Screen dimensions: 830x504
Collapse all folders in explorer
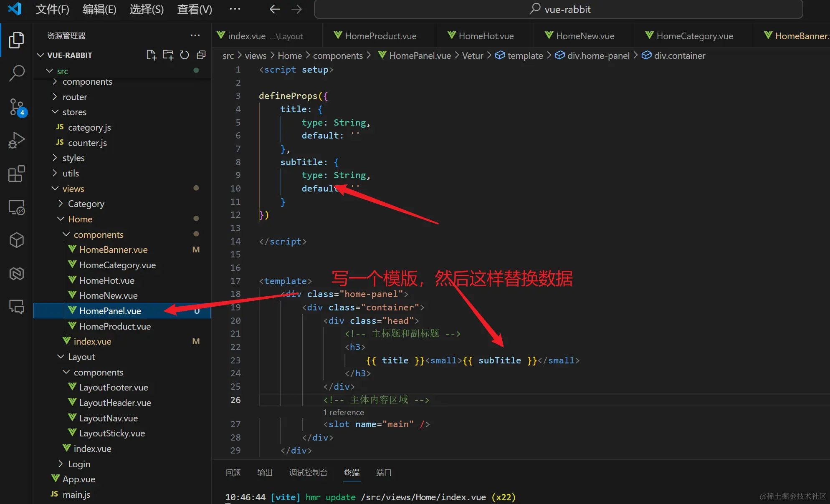click(x=201, y=55)
